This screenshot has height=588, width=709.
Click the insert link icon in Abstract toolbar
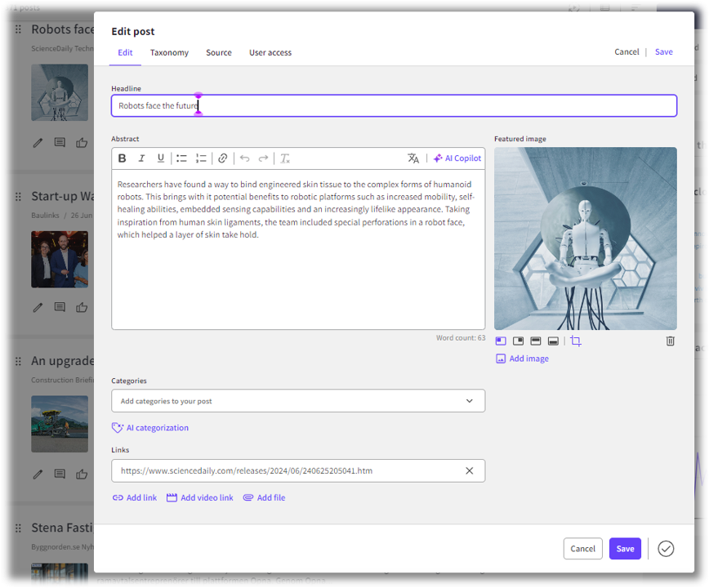(x=222, y=158)
